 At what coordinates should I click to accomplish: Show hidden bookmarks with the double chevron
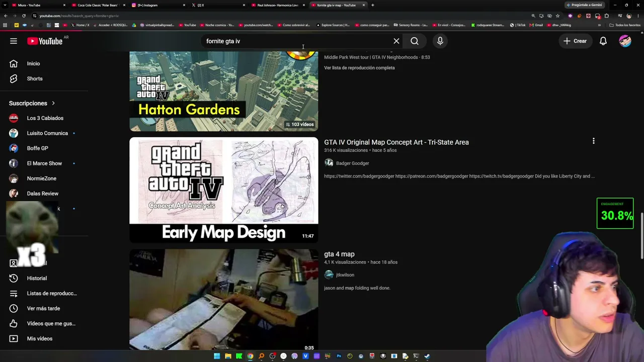pyautogui.click(x=599, y=25)
